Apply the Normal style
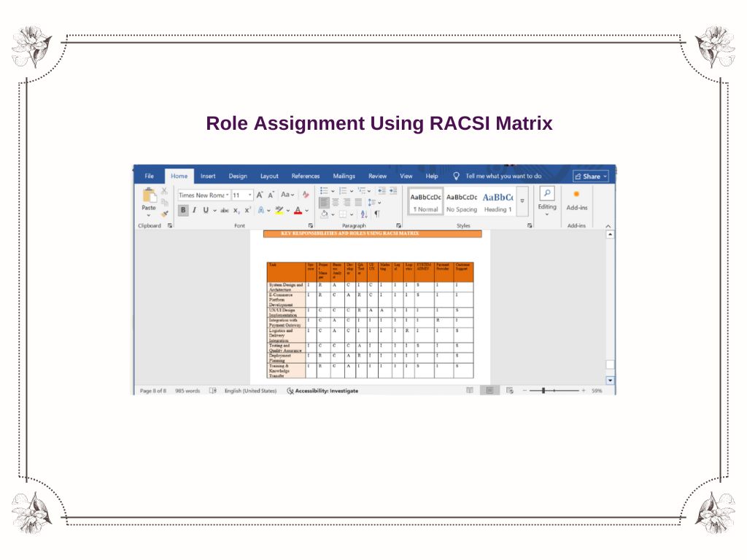The width and height of the screenshot is (747, 560). pos(425,201)
